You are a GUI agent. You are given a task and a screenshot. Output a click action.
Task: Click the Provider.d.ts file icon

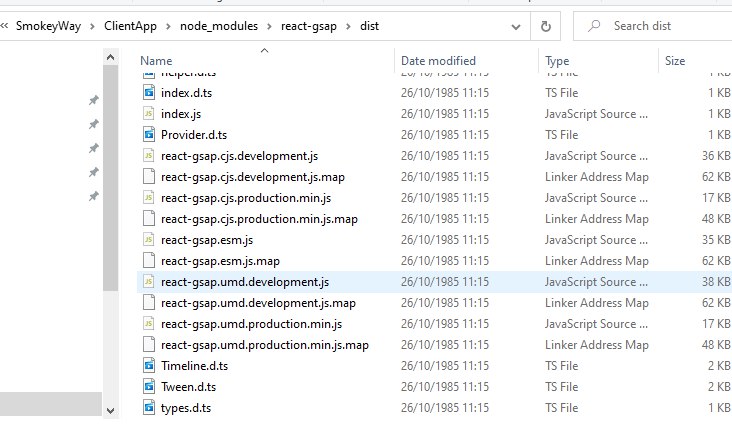(x=148, y=134)
